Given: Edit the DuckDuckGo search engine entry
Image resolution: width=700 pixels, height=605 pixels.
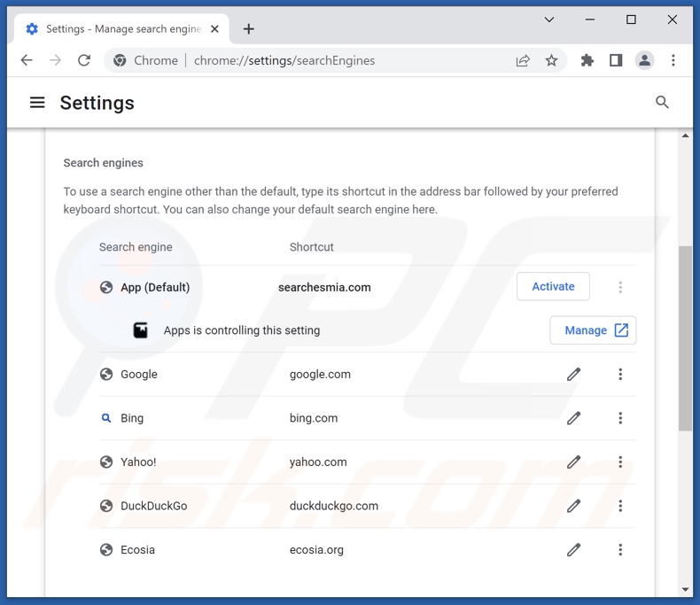Looking at the screenshot, I should 573,506.
